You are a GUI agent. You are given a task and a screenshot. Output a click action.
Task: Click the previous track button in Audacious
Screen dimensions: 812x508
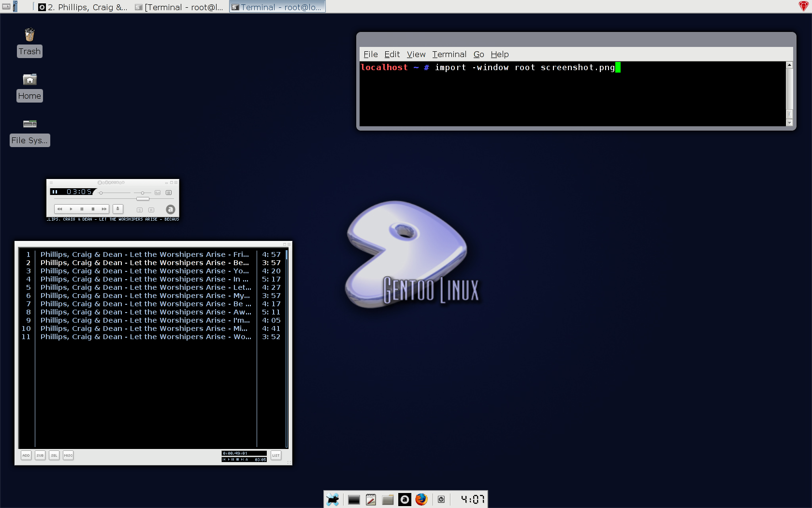[59, 209]
